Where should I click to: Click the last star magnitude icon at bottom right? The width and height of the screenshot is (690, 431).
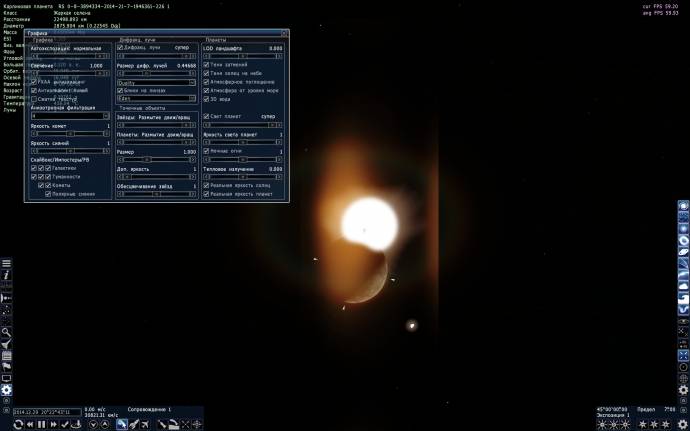coord(666,425)
